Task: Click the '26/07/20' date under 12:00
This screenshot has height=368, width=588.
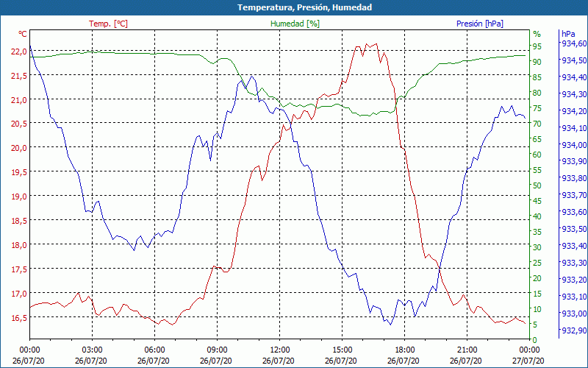Action: 279,361
